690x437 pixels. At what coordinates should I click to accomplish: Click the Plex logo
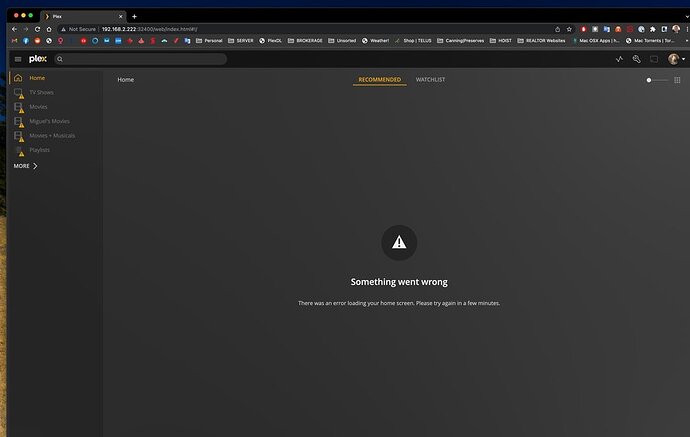pos(38,59)
